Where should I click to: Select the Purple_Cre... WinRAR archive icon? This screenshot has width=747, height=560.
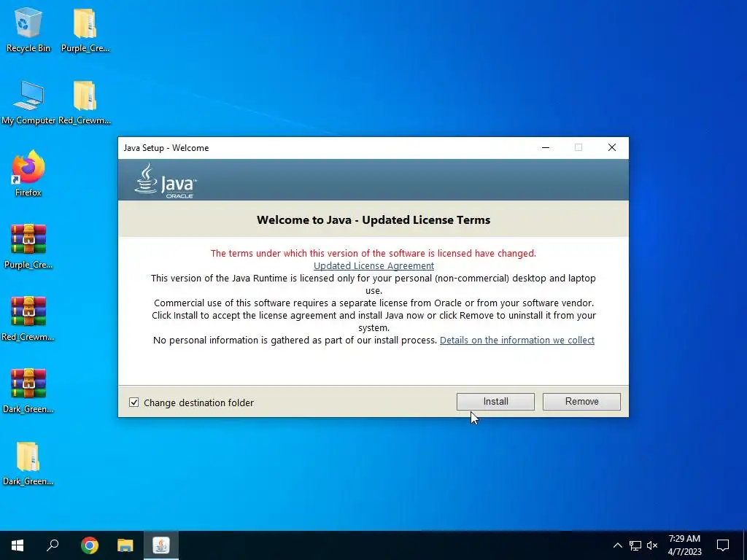click(28, 246)
